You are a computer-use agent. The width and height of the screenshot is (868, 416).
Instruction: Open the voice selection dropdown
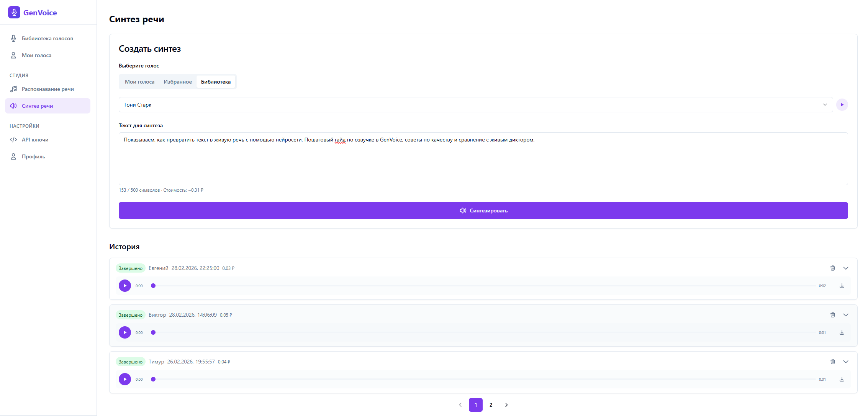475,105
